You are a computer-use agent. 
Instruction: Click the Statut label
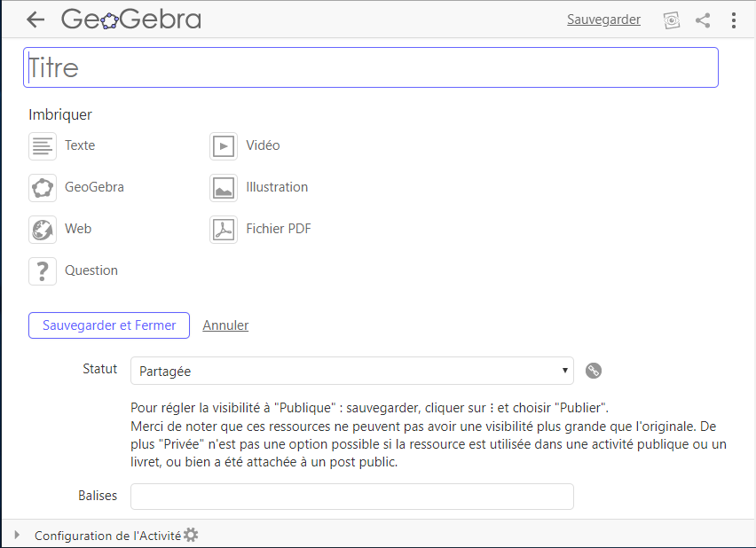[x=99, y=369]
